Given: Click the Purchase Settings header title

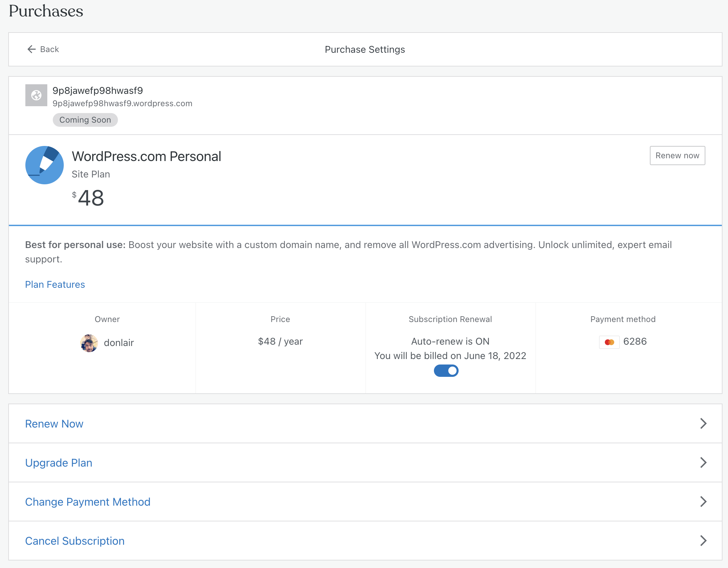Looking at the screenshot, I should pyautogui.click(x=365, y=50).
